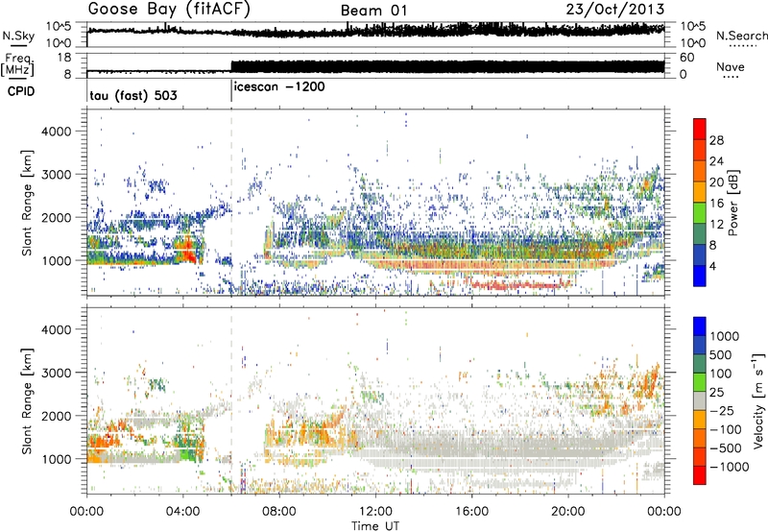The image size is (768, 532).
Task: Click the '60' tick on the Nave axis
Action: pos(687,58)
